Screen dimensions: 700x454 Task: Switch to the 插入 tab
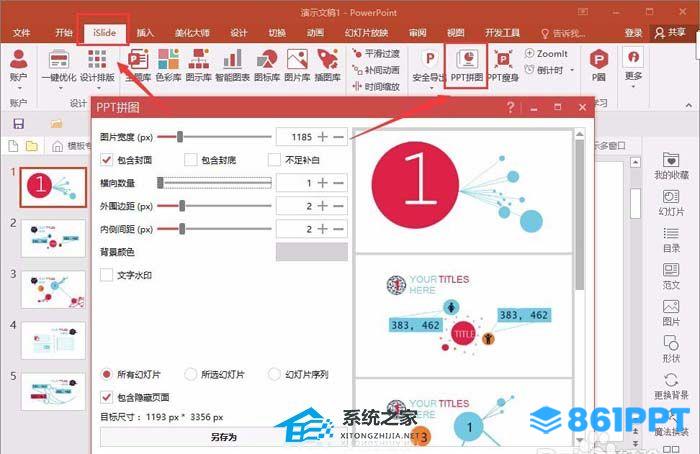click(145, 33)
